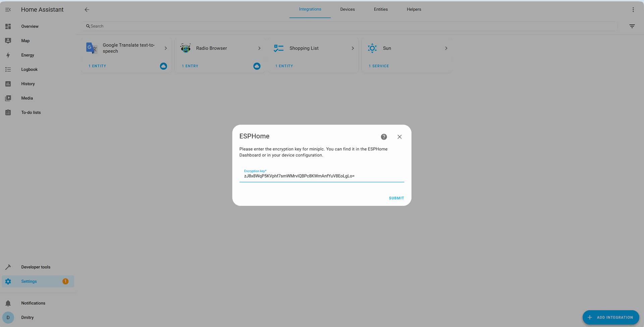Click the Energy lightning bolt icon
The image size is (644, 327).
click(8, 55)
